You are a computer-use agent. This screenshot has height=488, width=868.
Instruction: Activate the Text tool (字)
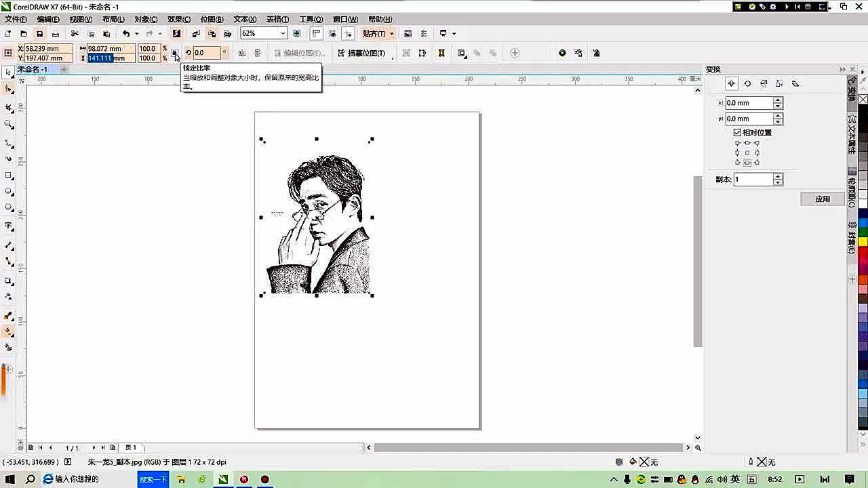click(x=9, y=226)
